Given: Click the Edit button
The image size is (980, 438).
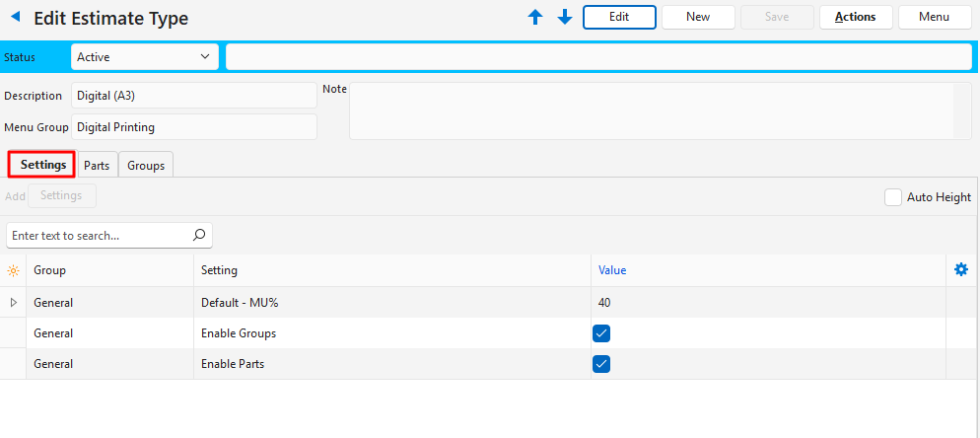Looking at the screenshot, I should (x=619, y=17).
